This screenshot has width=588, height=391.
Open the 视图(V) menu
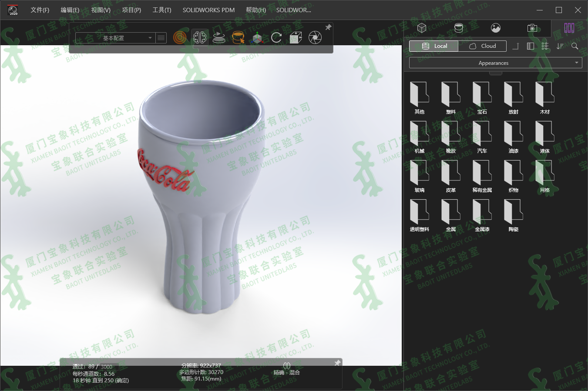tap(101, 10)
